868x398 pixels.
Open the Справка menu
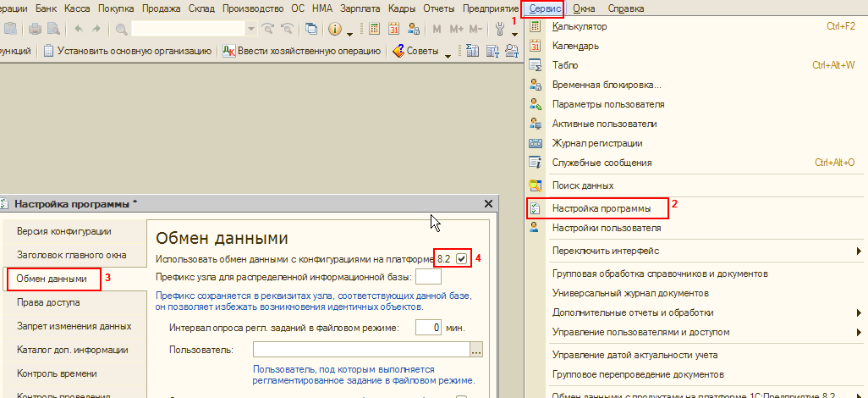pos(625,8)
